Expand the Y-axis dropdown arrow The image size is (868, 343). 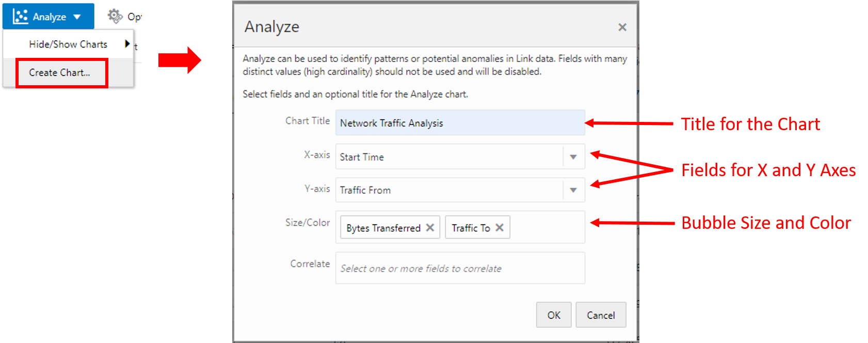point(573,190)
